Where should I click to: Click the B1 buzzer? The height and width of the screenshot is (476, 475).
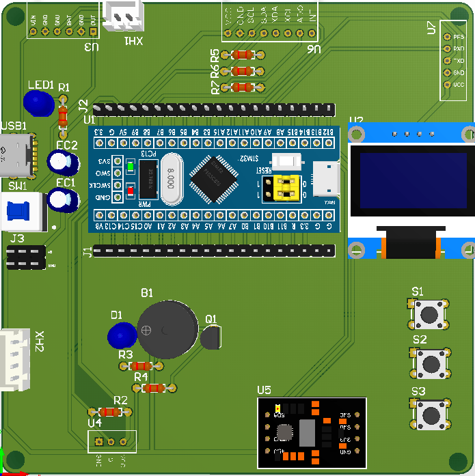(x=167, y=330)
